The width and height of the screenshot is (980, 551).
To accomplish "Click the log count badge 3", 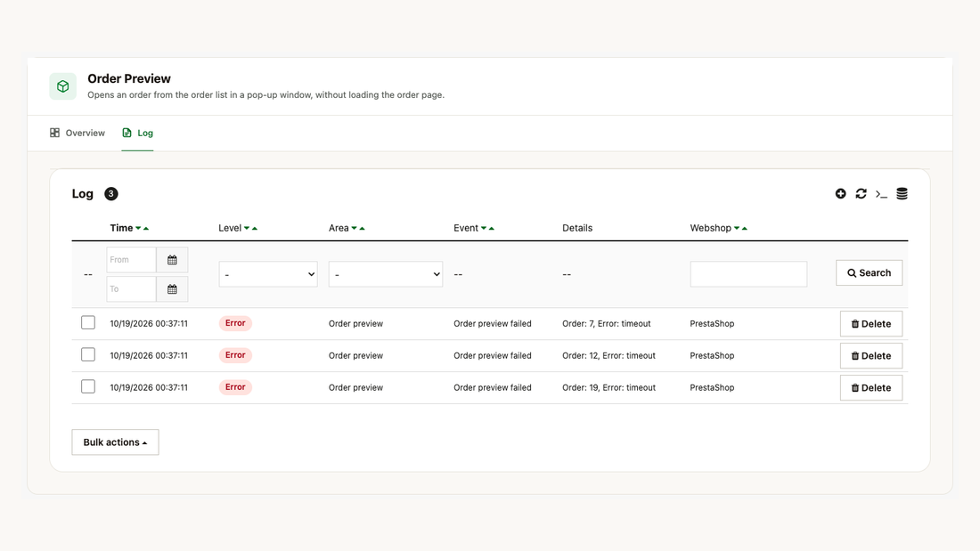I will click(111, 194).
